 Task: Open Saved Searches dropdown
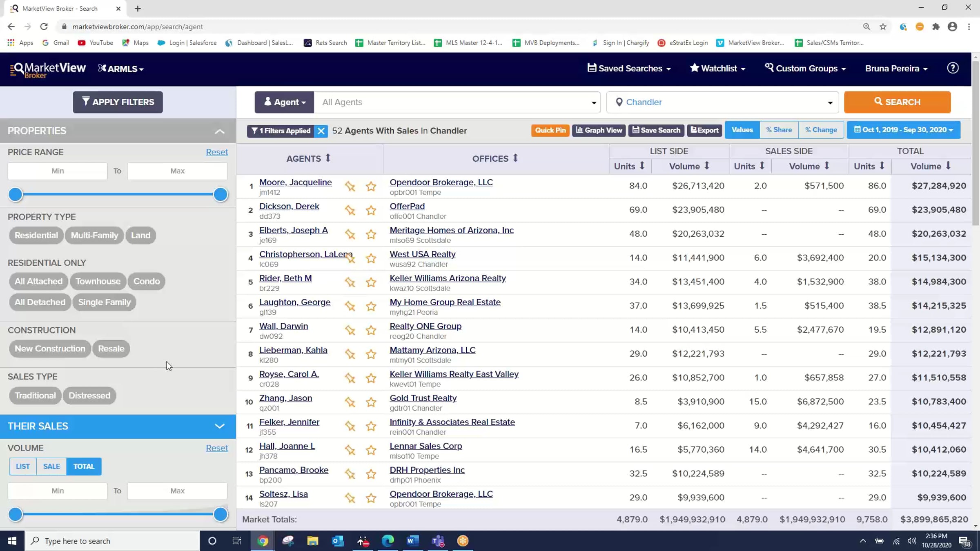coord(629,69)
